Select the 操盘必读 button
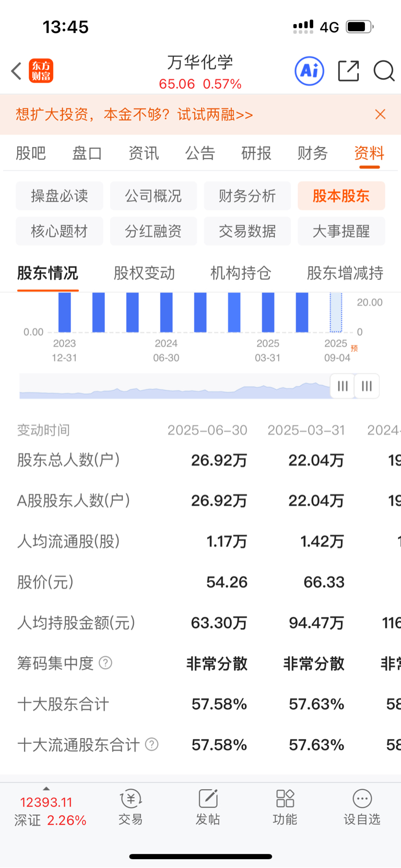 click(60, 196)
